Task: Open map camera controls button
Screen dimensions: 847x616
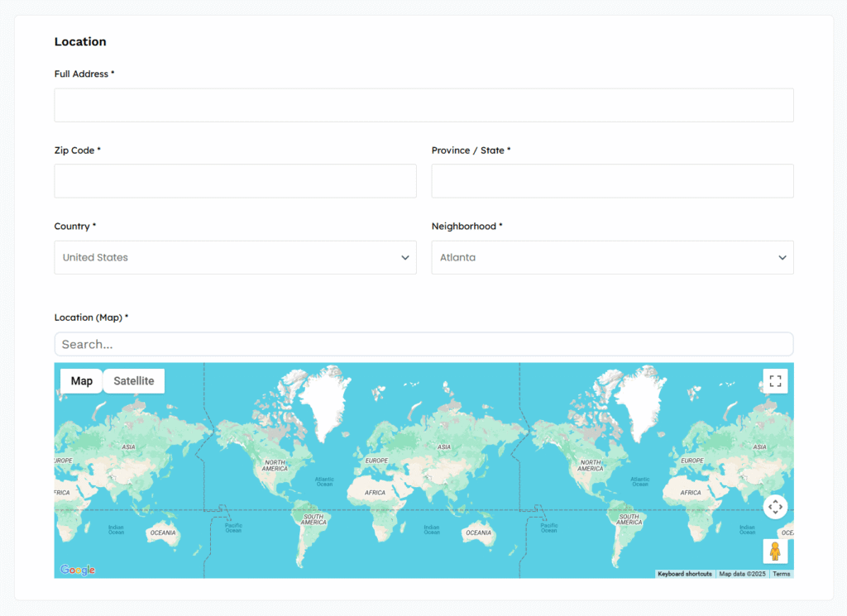Action: tap(775, 507)
